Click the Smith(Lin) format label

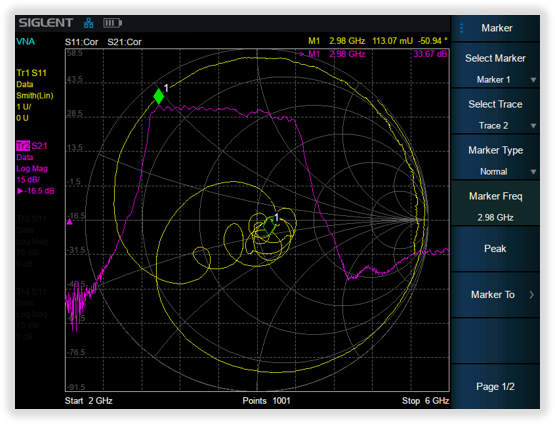pyautogui.click(x=35, y=96)
